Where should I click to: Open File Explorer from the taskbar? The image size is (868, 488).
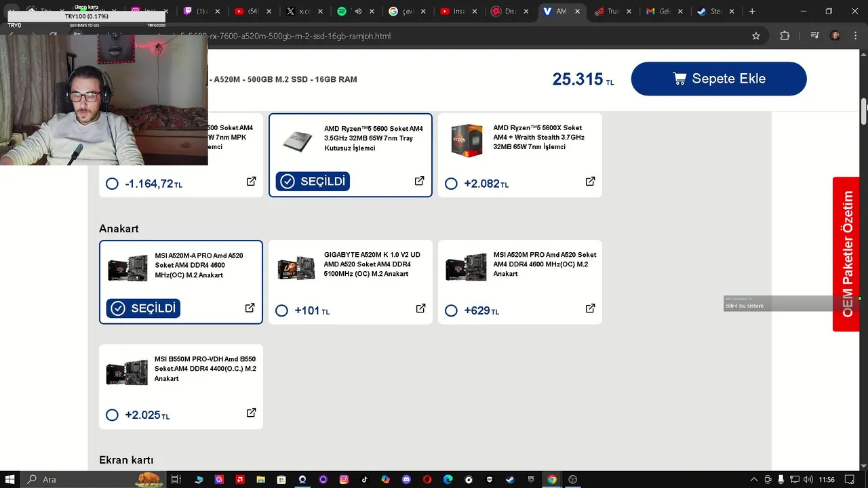click(261, 479)
